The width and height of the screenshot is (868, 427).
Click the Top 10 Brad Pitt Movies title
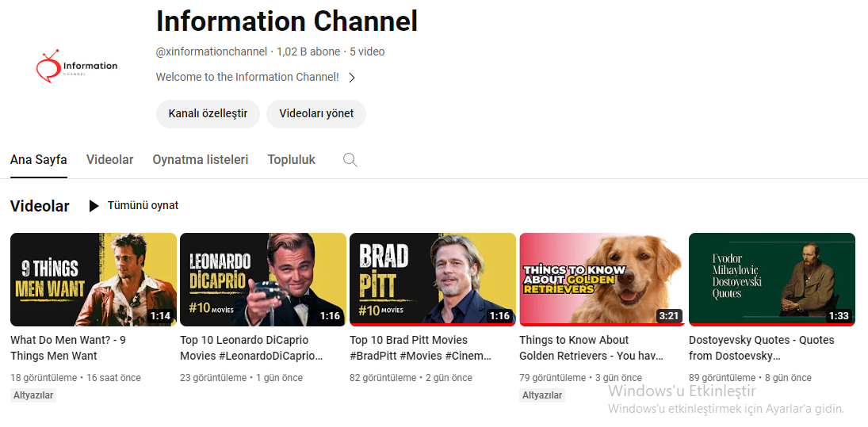[421, 348]
